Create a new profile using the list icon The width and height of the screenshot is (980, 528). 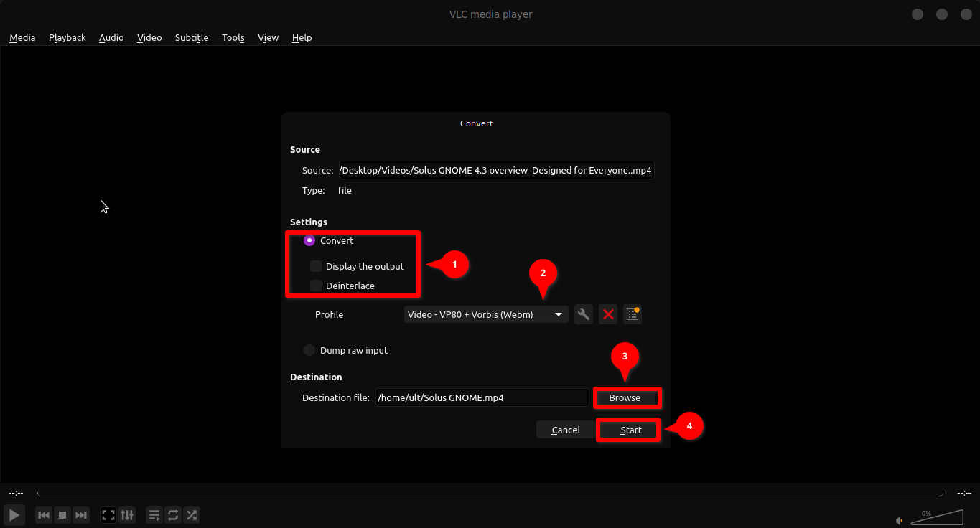point(633,314)
